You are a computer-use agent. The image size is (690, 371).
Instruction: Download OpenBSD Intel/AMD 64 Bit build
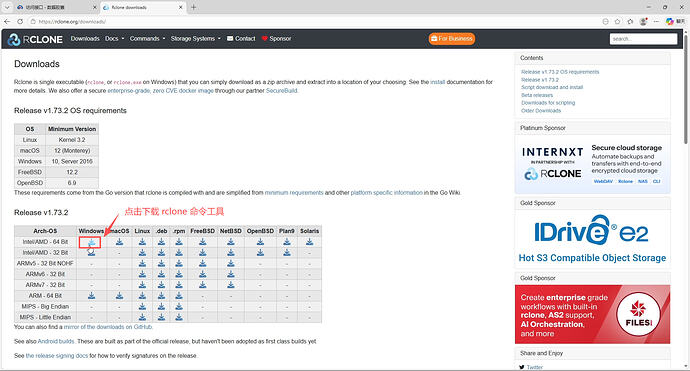point(260,242)
